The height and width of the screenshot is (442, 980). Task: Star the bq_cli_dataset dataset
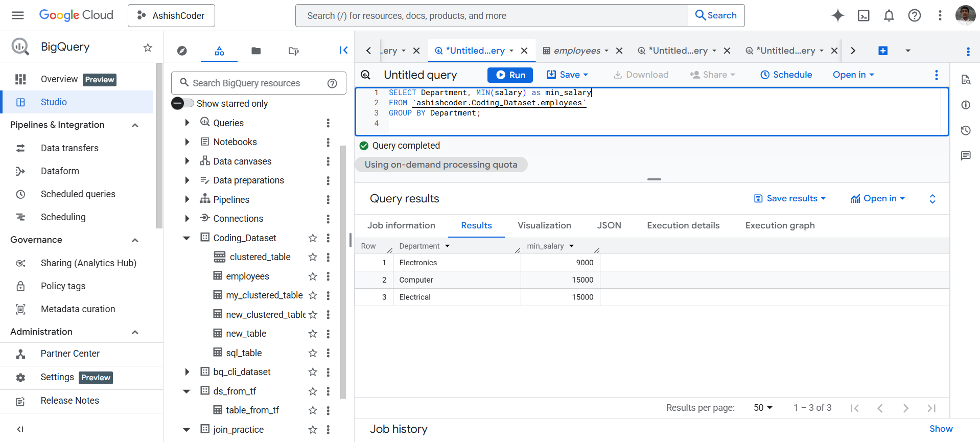[313, 372]
